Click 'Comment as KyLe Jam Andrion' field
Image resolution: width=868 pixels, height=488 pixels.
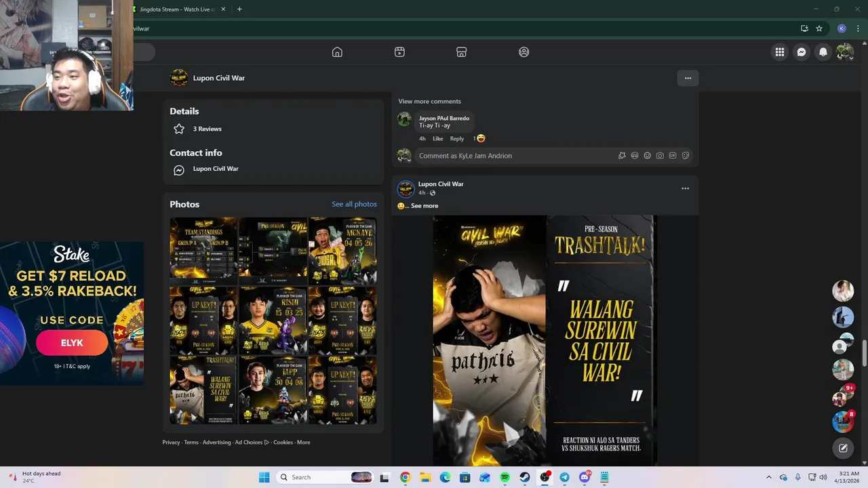(x=515, y=156)
